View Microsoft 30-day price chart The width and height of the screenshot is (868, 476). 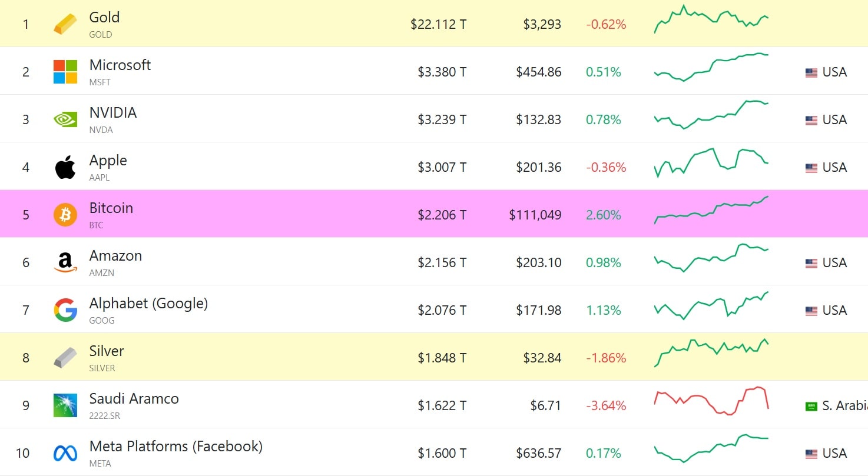711,66
